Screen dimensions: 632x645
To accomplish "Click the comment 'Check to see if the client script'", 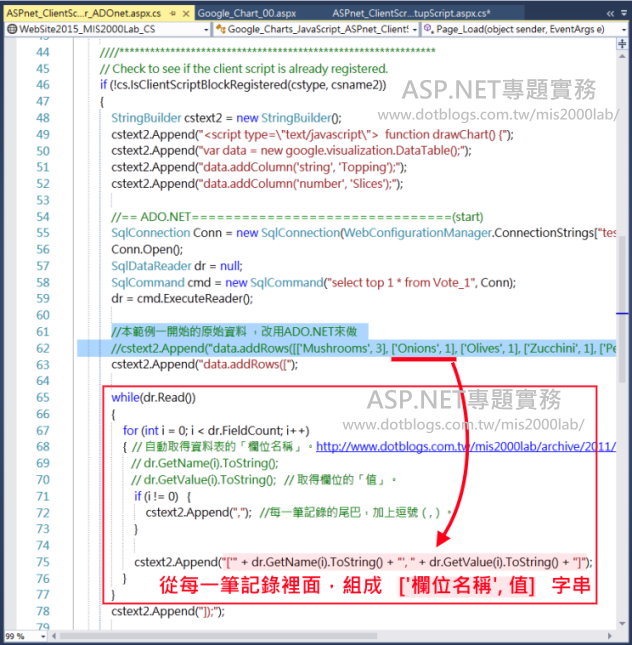I will pyautogui.click(x=244, y=69).
